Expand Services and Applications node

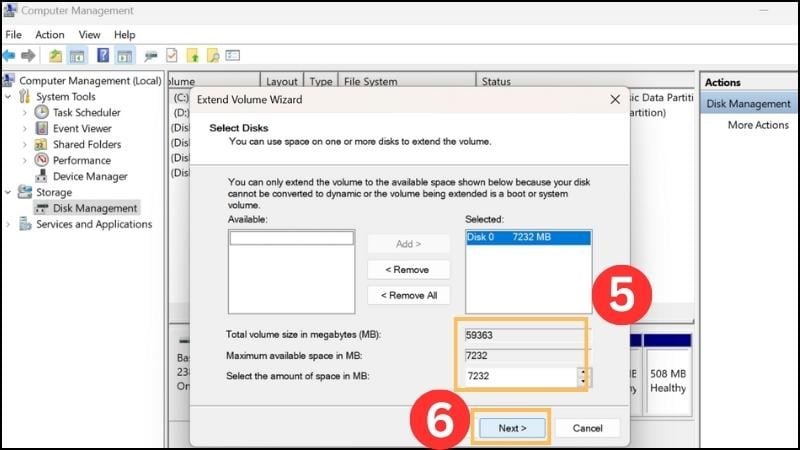(x=9, y=225)
